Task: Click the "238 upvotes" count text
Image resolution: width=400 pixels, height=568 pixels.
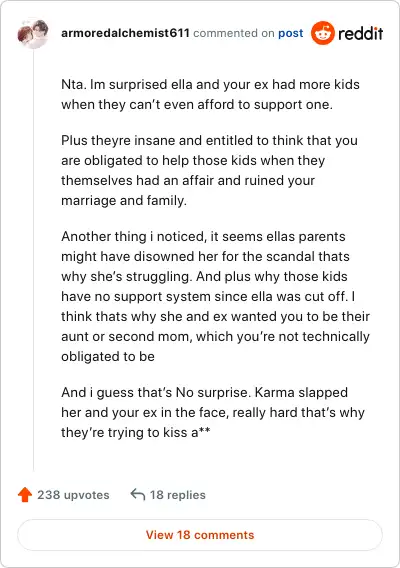Action: click(x=73, y=495)
